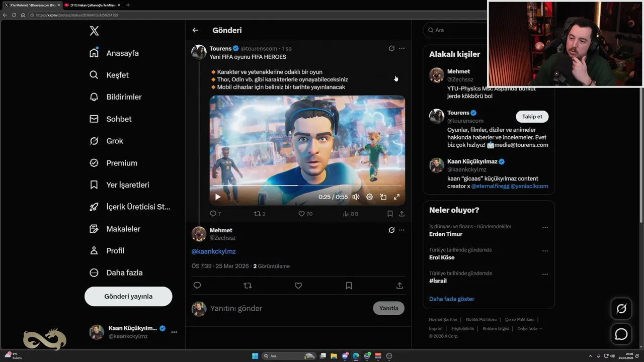Click the Profil person icon
This screenshot has height=362, width=644.
94,250
